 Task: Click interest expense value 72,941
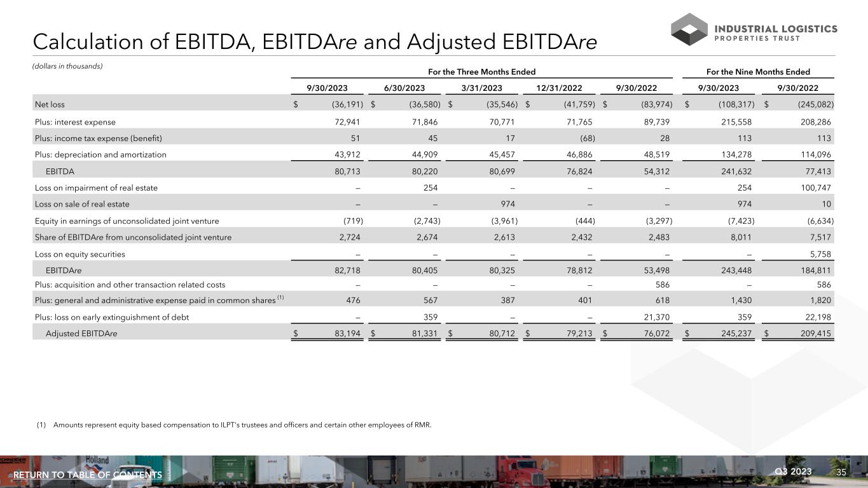(348, 121)
